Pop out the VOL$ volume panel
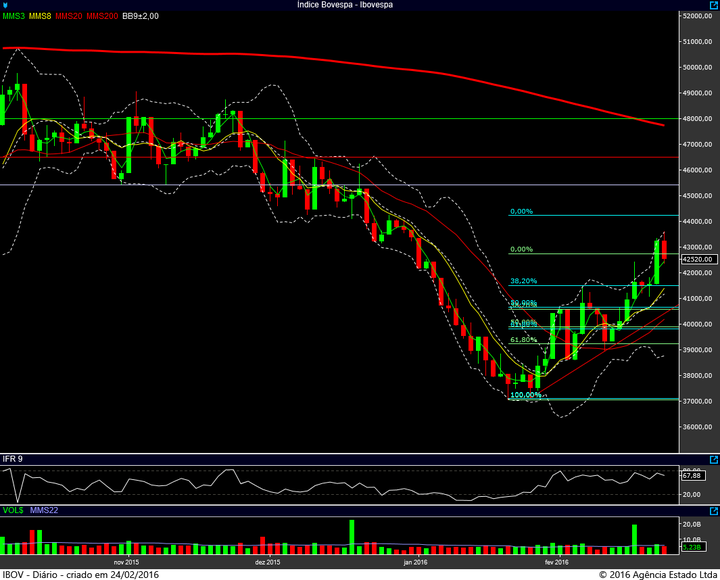The height and width of the screenshot is (580, 720). coord(714,511)
